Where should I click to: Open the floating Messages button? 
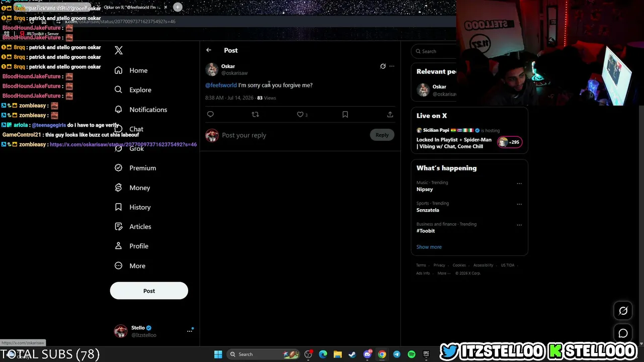(623, 333)
